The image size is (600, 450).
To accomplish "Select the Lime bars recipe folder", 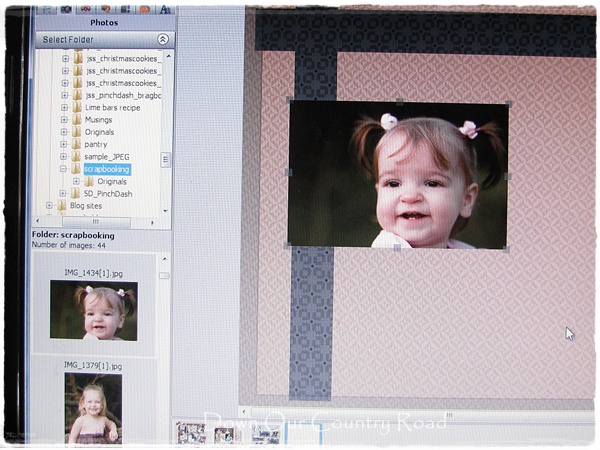I will click(x=112, y=108).
